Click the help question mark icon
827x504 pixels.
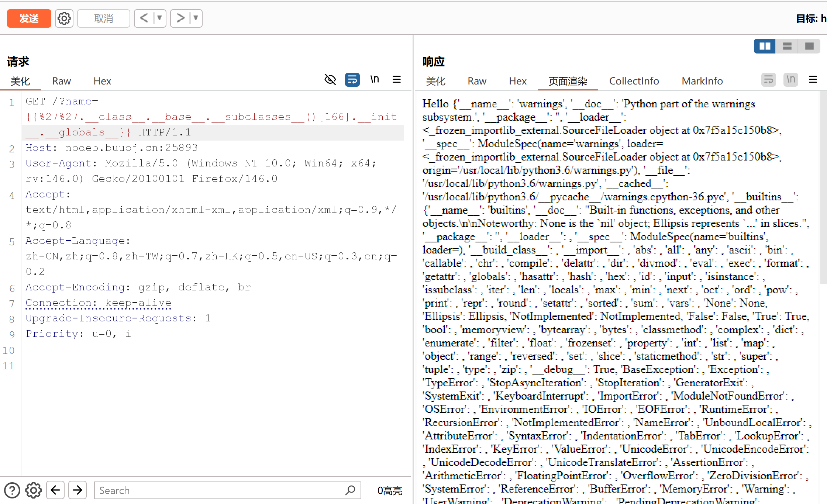pyautogui.click(x=12, y=490)
